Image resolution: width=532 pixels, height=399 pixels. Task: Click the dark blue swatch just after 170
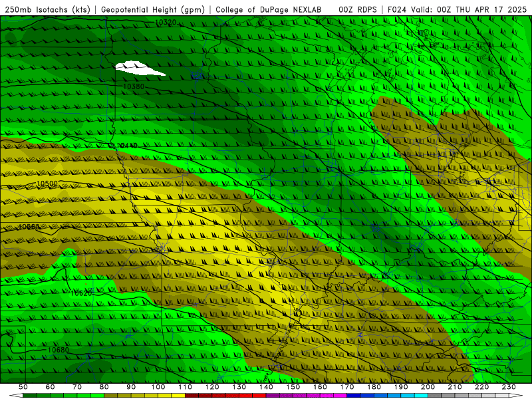tap(354, 395)
